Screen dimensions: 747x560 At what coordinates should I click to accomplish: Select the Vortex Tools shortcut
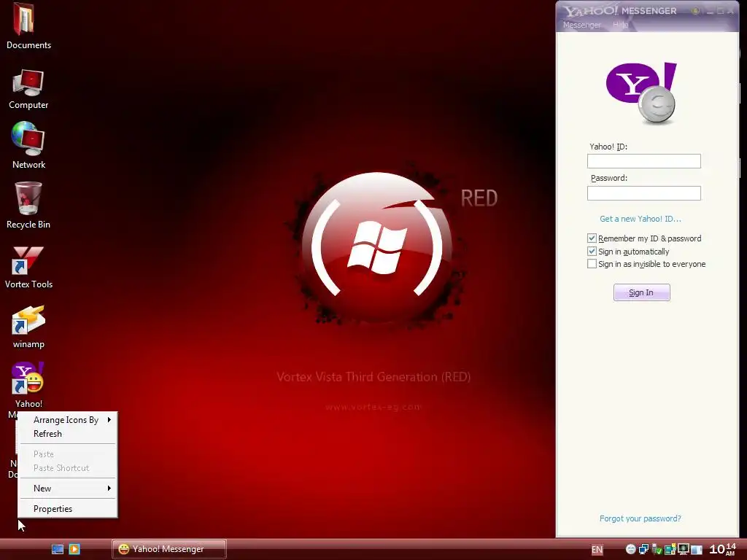point(28,267)
